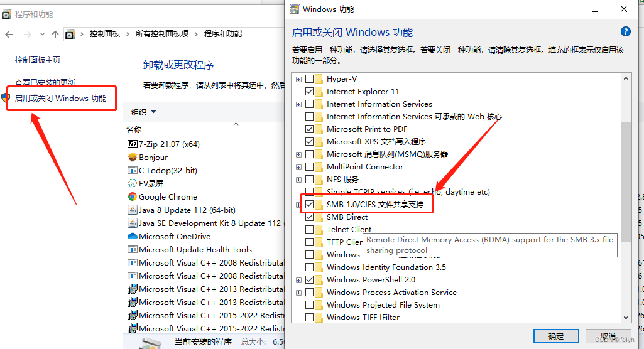
Task: Toggle the SMB 1.0/CIFS 文件共享支持 checkbox
Action: (310, 204)
